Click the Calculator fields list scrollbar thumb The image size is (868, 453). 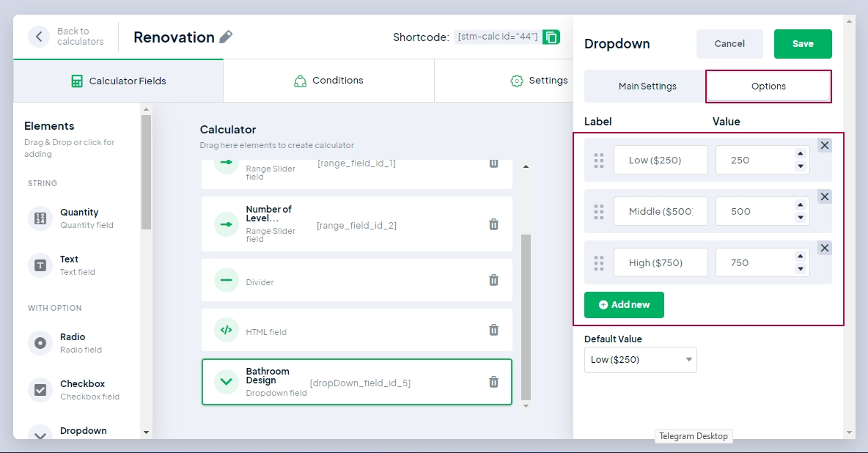(526, 317)
